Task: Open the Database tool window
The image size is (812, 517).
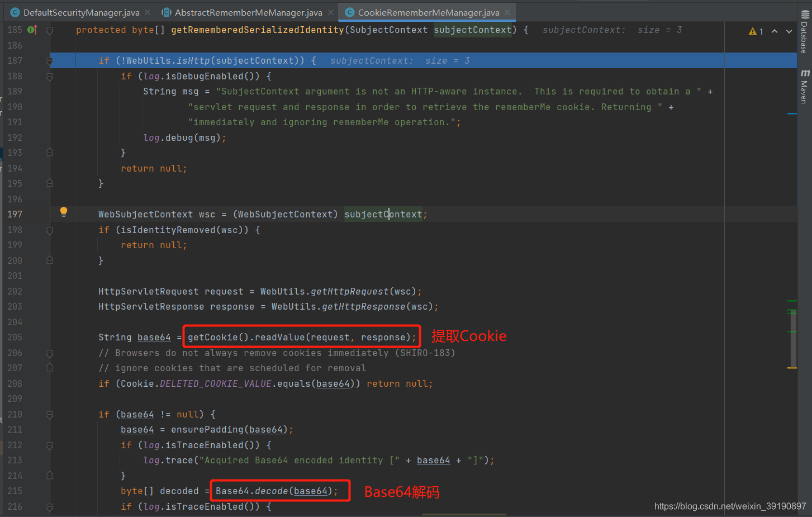Action: (x=804, y=32)
